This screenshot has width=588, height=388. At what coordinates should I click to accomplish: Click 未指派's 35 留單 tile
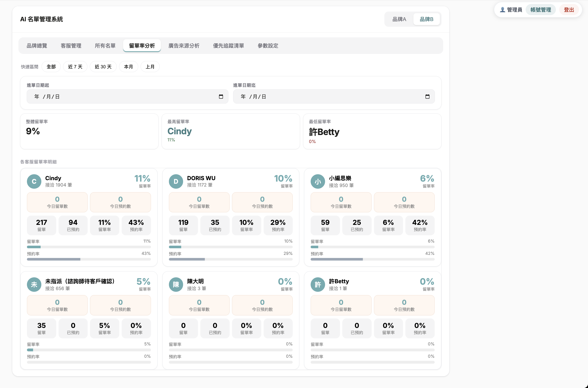42,328
